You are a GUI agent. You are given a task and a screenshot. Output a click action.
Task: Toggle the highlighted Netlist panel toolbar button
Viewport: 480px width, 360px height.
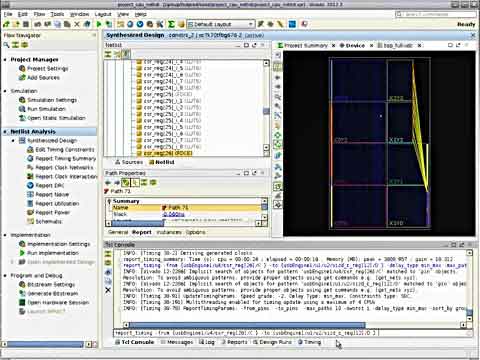coord(126,54)
